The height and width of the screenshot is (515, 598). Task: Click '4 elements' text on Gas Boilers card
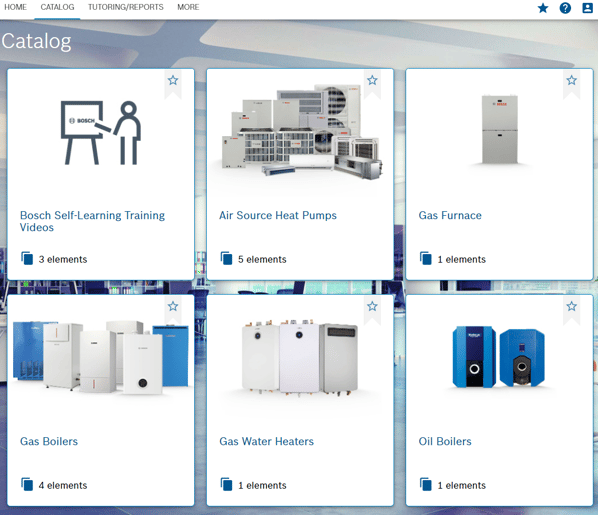coord(63,485)
